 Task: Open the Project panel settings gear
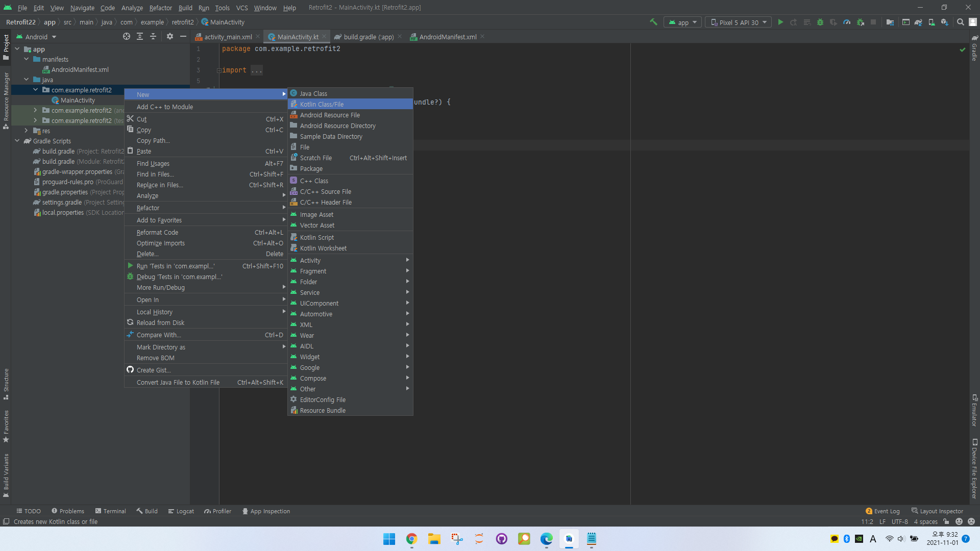pos(170,36)
